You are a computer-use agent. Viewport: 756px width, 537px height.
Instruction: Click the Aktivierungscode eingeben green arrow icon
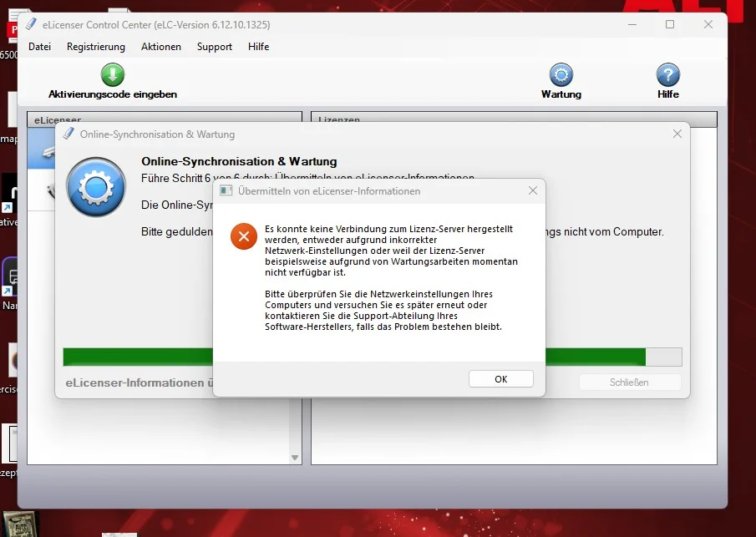click(112, 74)
